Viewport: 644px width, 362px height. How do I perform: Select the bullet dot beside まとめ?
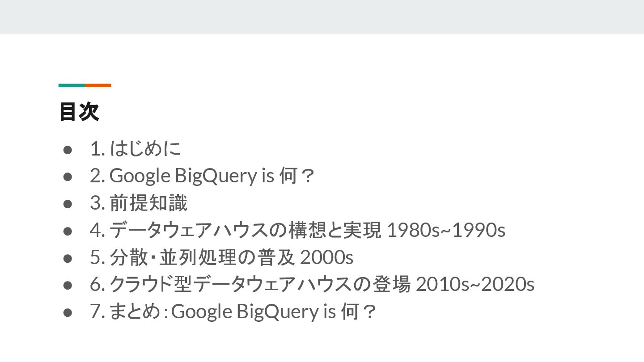coord(68,312)
